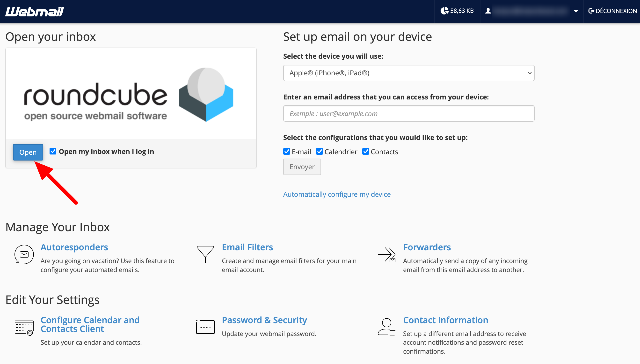Image resolution: width=640 pixels, height=364 pixels.
Task: Click the calendar and contacts client icon
Action: click(x=24, y=328)
